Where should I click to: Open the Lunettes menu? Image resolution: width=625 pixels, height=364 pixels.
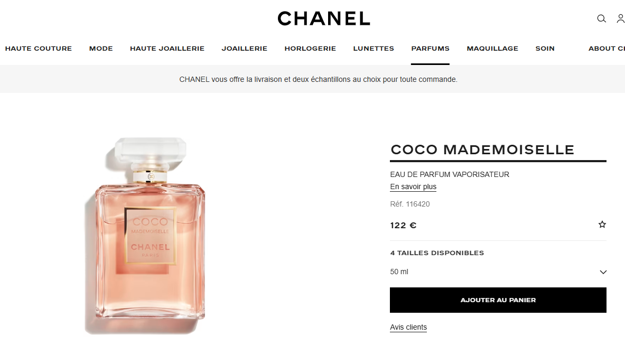pyautogui.click(x=374, y=48)
